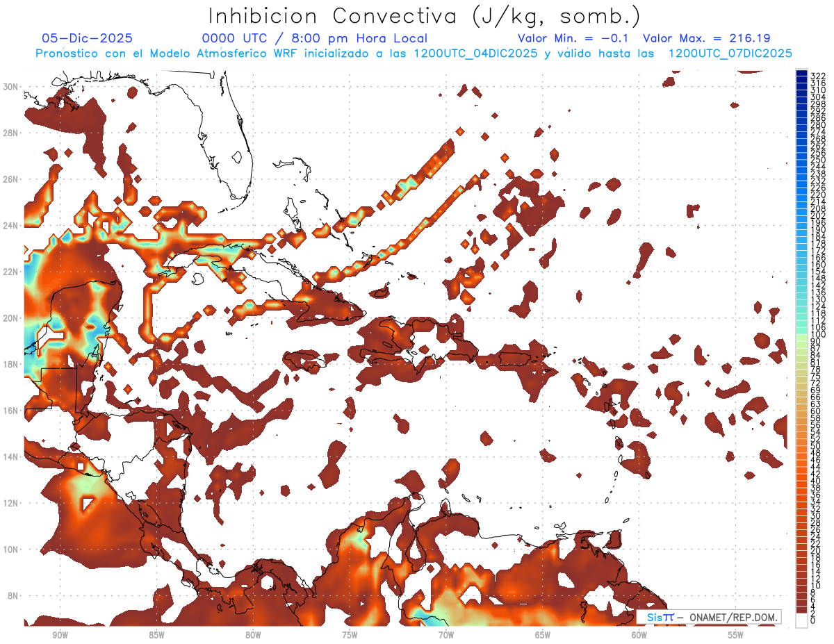
Task: Click the legend value '20' on the colorbar
Action: pyautogui.click(x=815, y=551)
